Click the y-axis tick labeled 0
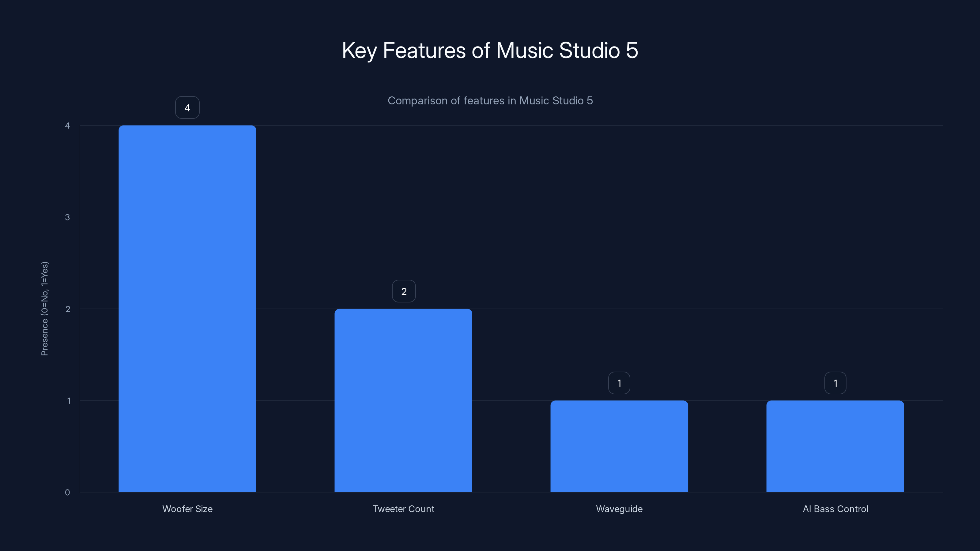980x551 pixels. coord(67,493)
